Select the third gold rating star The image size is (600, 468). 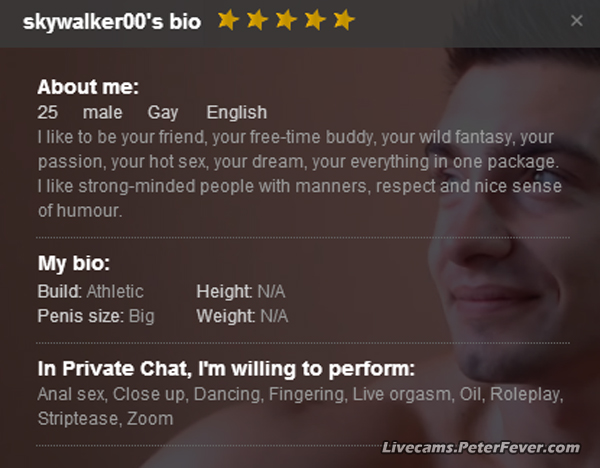point(286,20)
